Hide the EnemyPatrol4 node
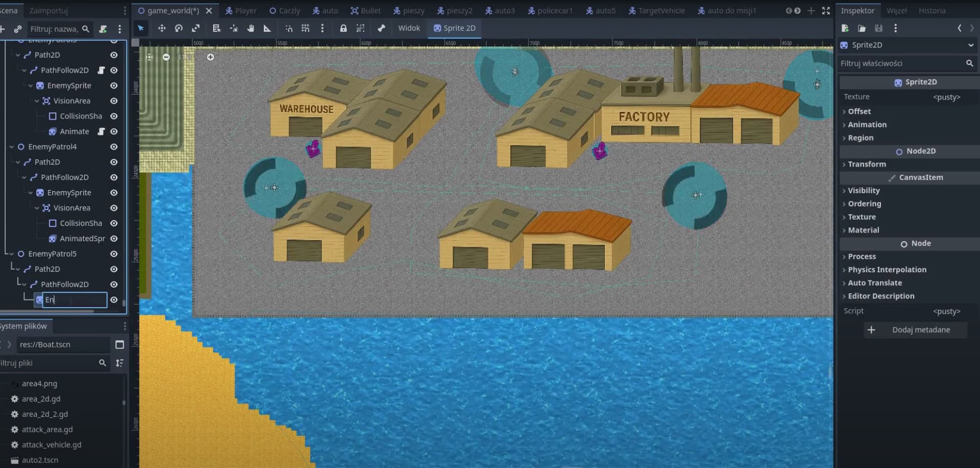The height and width of the screenshot is (468, 980). click(x=114, y=147)
